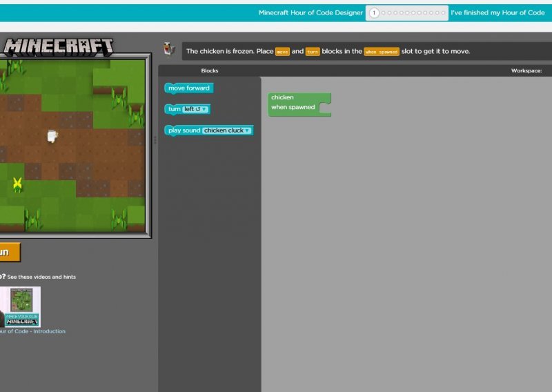This screenshot has height=392, width=552.
Task: Select the play sound block label
Action: click(184, 130)
